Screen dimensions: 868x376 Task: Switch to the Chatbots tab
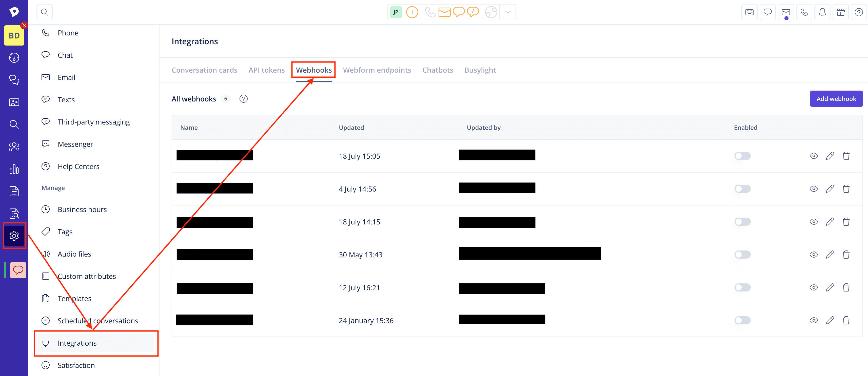click(x=438, y=70)
